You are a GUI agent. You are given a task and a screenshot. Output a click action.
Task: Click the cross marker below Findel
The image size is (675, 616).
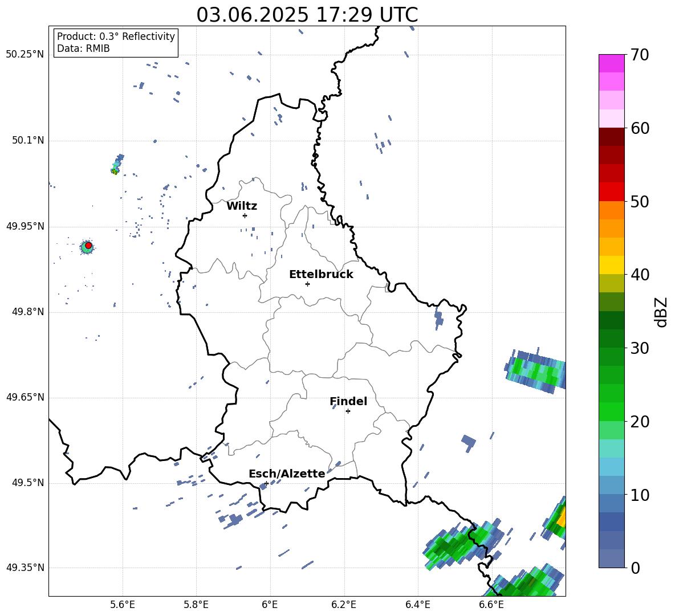click(348, 411)
